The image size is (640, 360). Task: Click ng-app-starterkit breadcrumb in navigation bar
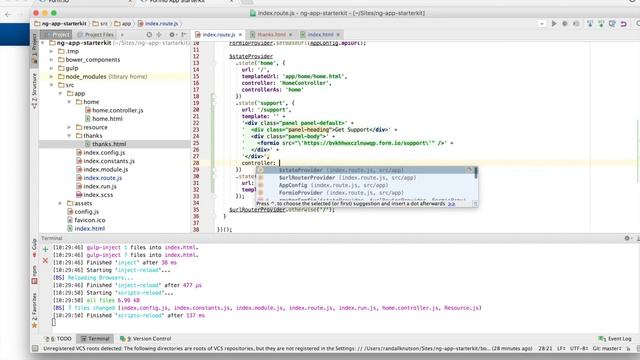click(60, 24)
